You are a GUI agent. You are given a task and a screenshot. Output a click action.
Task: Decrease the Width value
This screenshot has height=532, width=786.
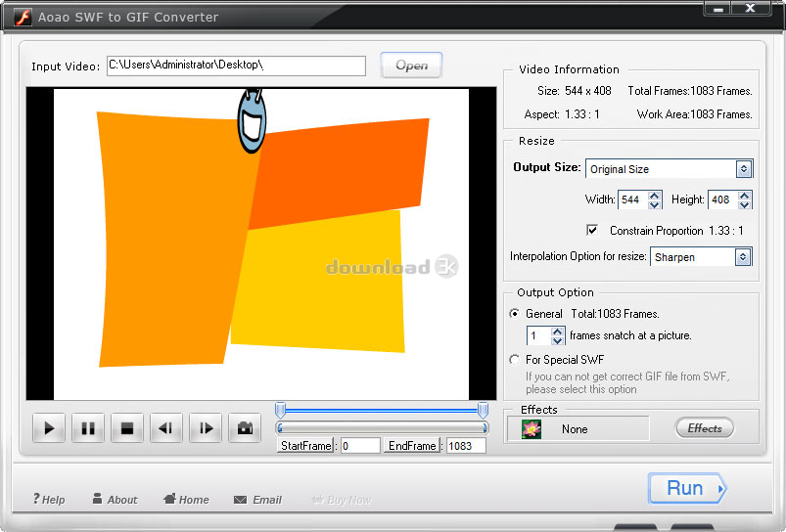(x=654, y=204)
